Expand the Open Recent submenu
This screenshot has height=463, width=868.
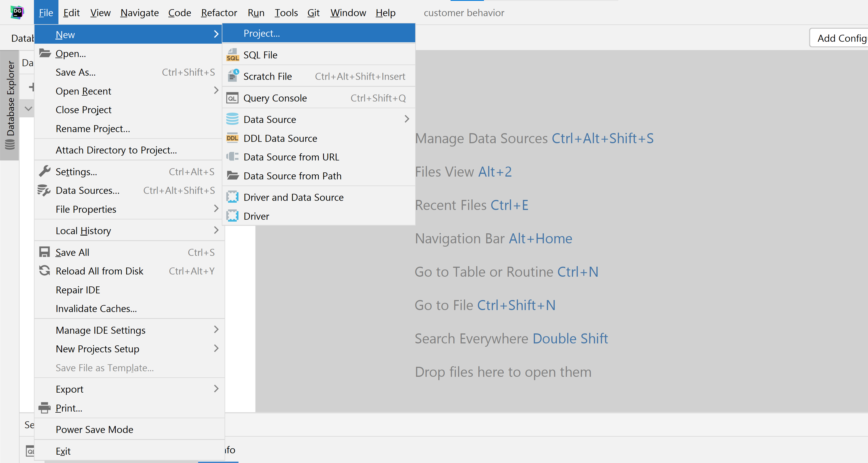coord(83,91)
